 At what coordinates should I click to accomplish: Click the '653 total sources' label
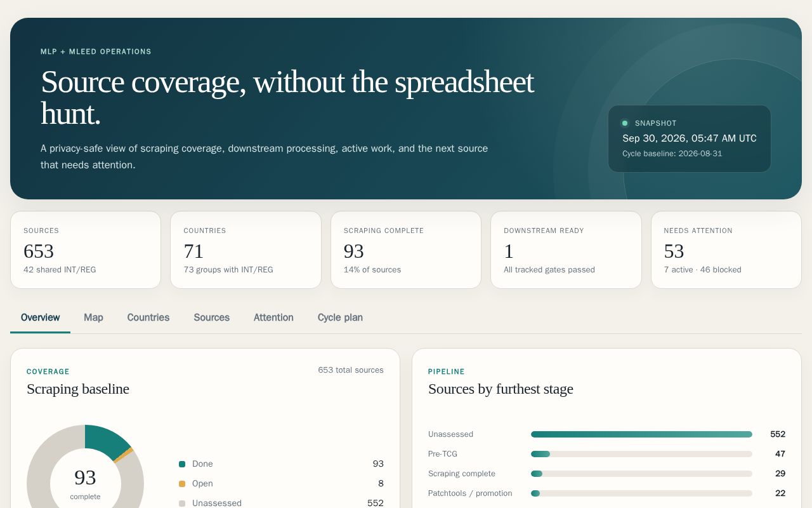351,370
